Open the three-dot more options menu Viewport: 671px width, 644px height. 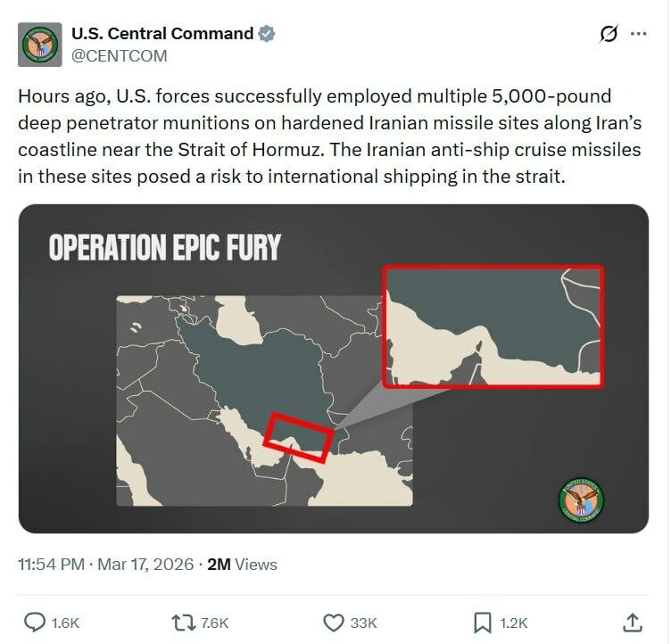tap(638, 34)
